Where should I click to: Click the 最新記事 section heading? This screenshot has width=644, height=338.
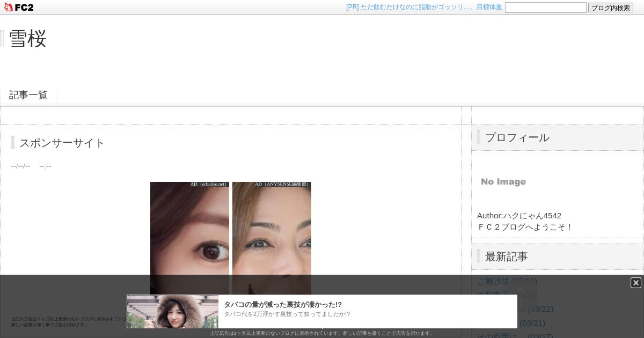click(507, 256)
